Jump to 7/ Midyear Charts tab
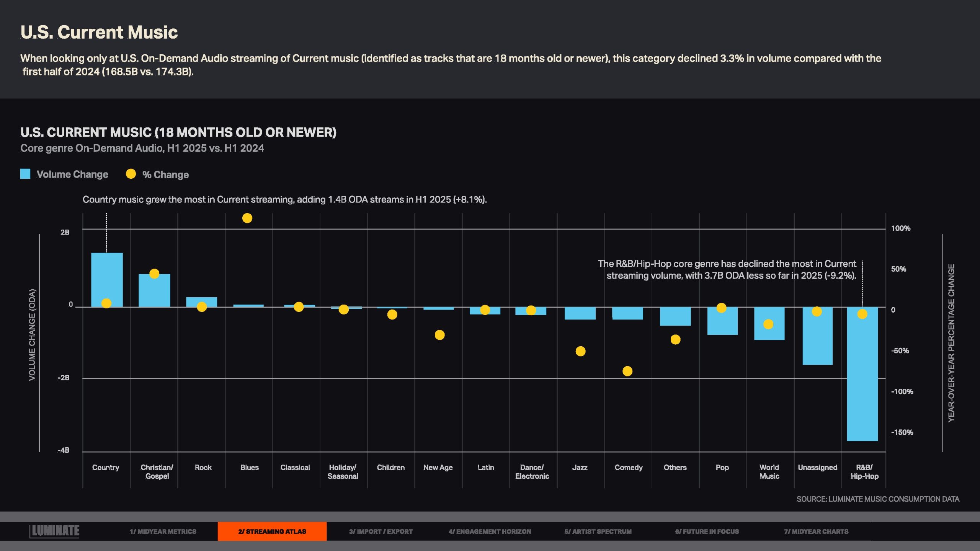Viewport: 980px width, 551px height. click(816, 531)
